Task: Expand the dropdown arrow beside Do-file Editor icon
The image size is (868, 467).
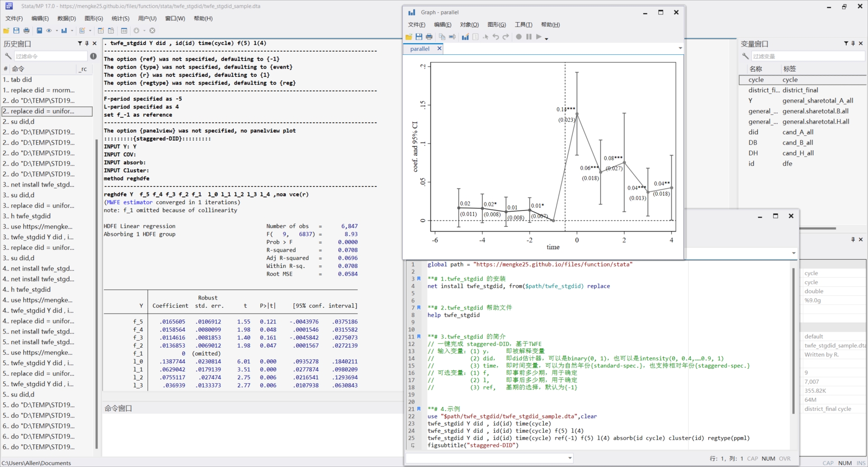Action: [x=90, y=31]
